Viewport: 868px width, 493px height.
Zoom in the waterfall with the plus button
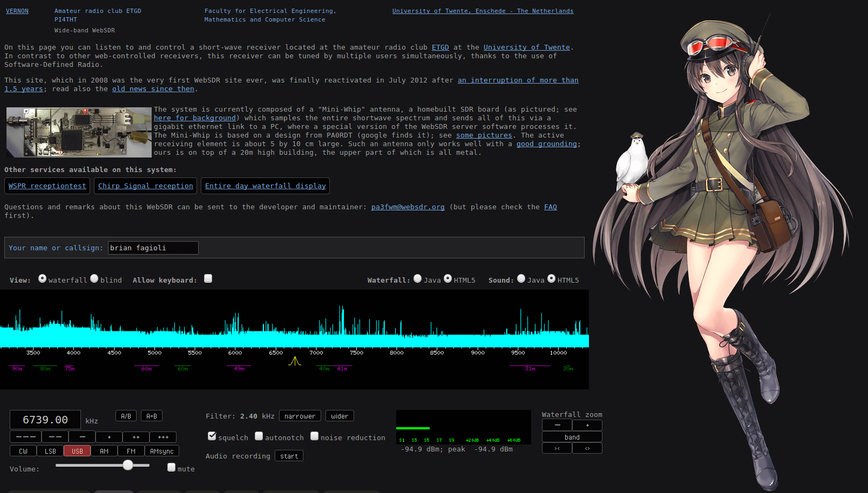point(587,425)
